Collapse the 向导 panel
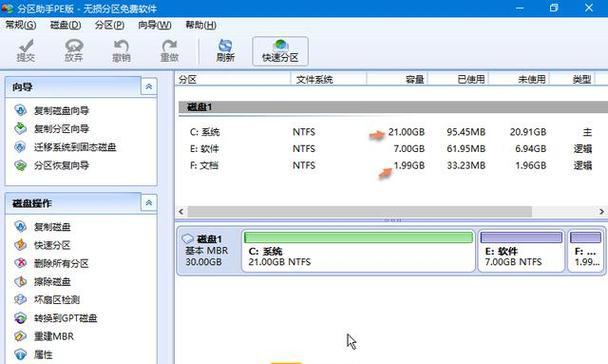Viewport: 608px width, 364px height. click(x=149, y=87)
